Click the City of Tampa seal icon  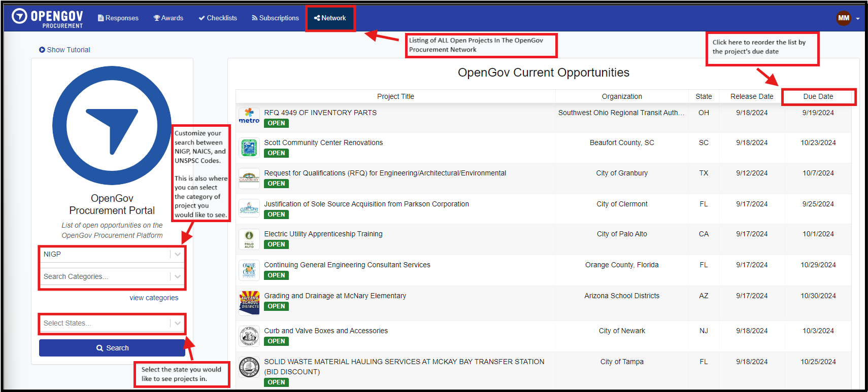(249, 367)
